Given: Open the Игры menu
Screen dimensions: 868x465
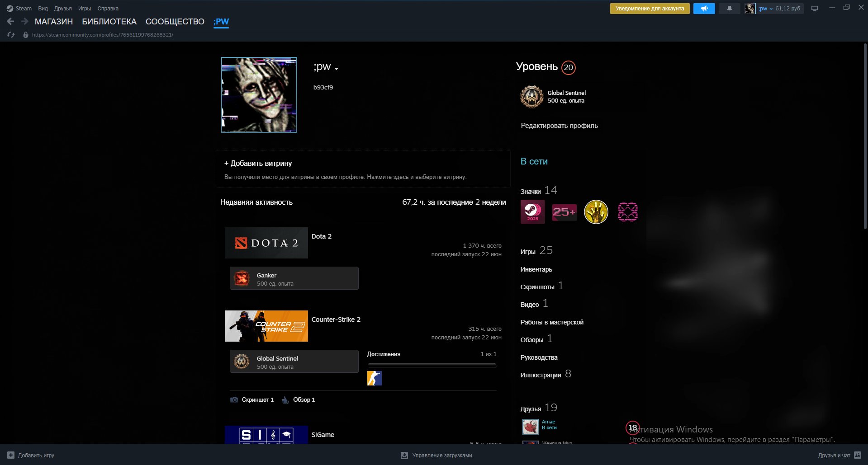Looking at the screenshot, I should (85, 9).
